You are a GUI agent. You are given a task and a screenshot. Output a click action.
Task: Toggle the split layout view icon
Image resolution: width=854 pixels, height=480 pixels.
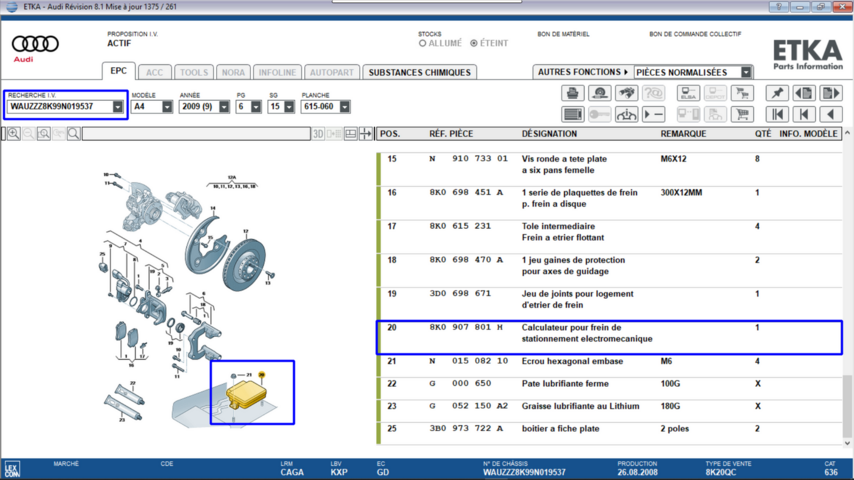[x=351, y=133]
